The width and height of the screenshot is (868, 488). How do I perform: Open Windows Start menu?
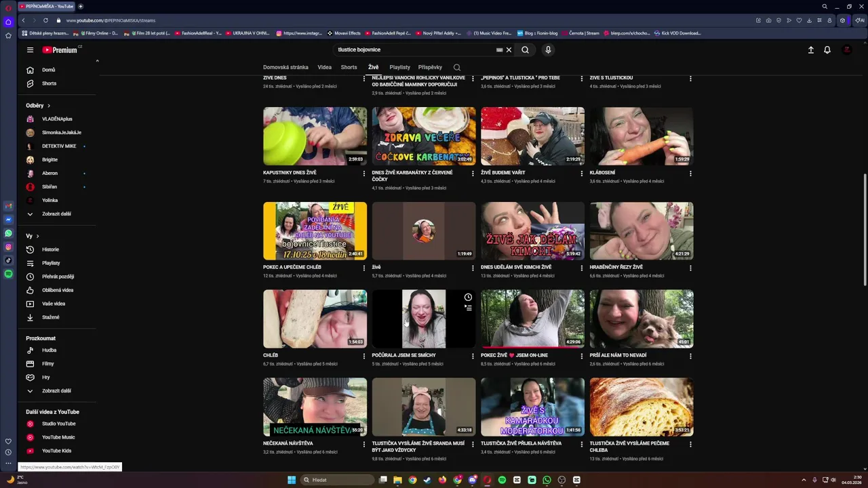click(x=292, y=480)
